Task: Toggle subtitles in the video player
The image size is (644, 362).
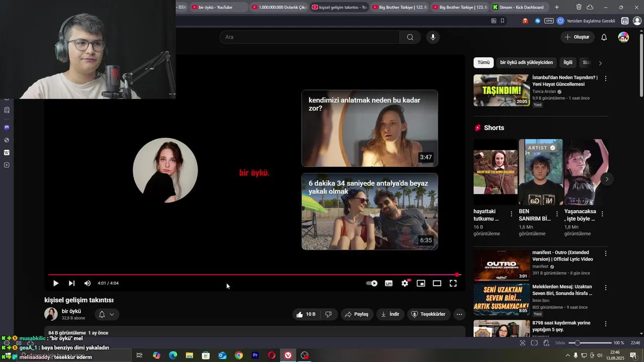Action: tap(388, 283)
